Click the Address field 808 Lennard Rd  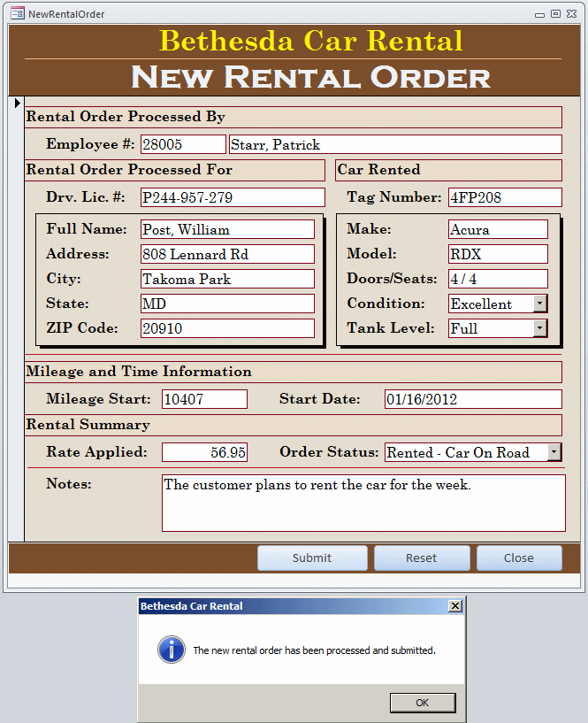[227, 254]
